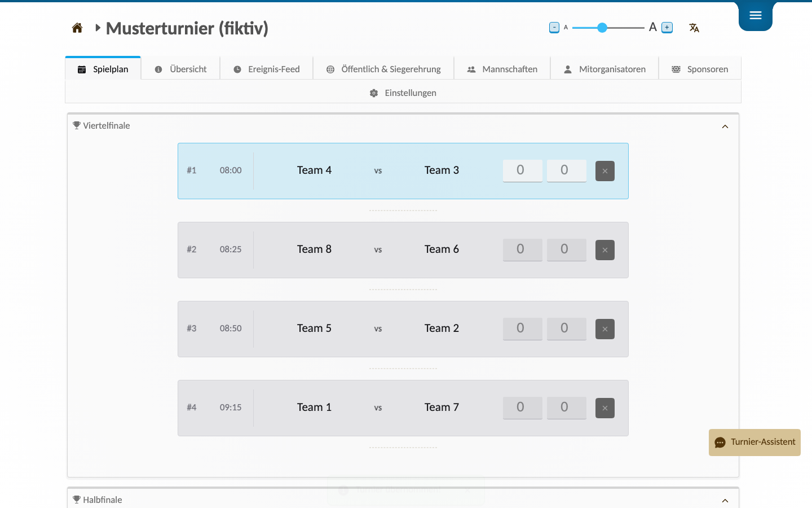Increase font size with plus icon
Viewport: 812px width, 508px height.
click(x=667, y=28)
